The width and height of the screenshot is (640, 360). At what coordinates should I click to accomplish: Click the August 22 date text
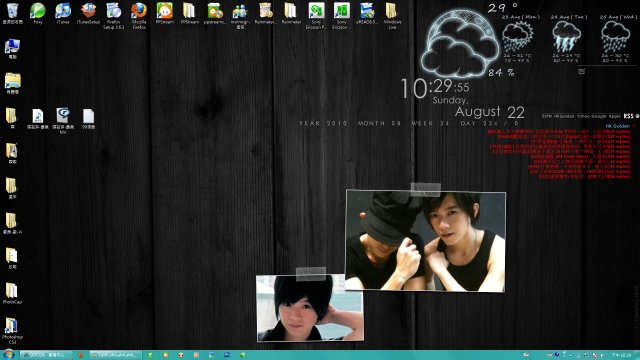click(x=489, y=112)
